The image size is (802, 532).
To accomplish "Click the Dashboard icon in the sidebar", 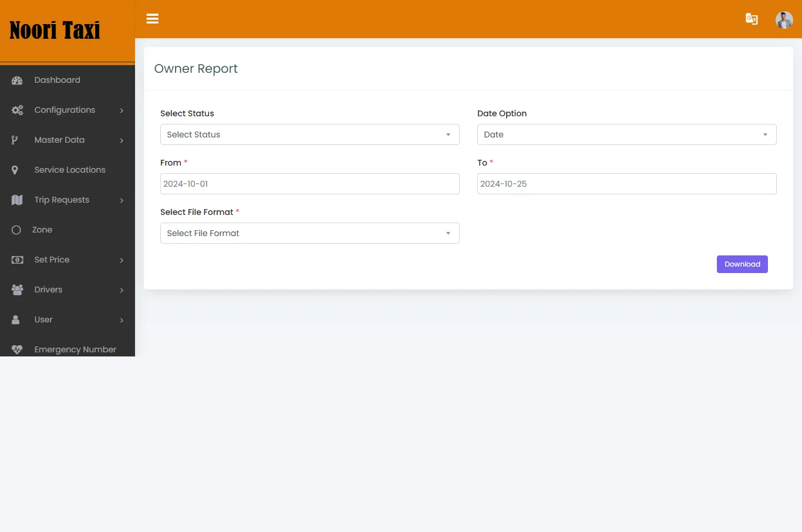I will [16, 79].
